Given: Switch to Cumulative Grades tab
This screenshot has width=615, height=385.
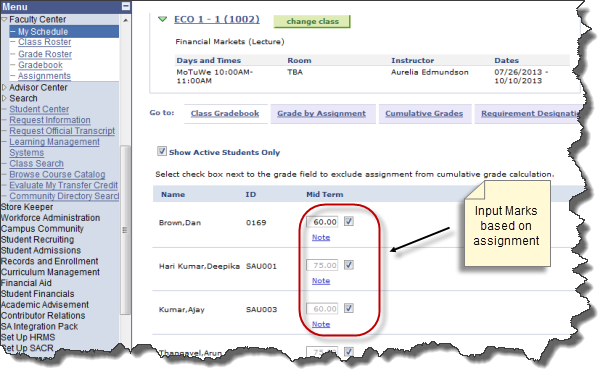Looking at the screenshot, I should [x=424, y=114].
